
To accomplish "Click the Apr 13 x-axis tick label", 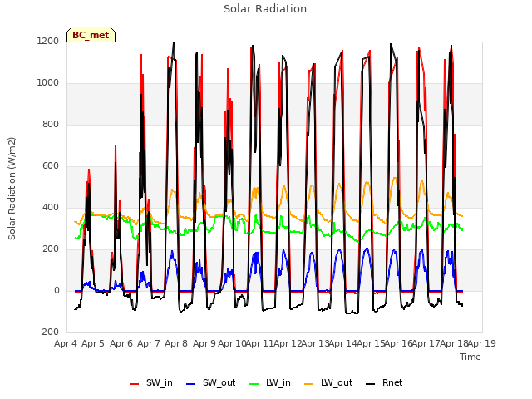I will (316, 343).
